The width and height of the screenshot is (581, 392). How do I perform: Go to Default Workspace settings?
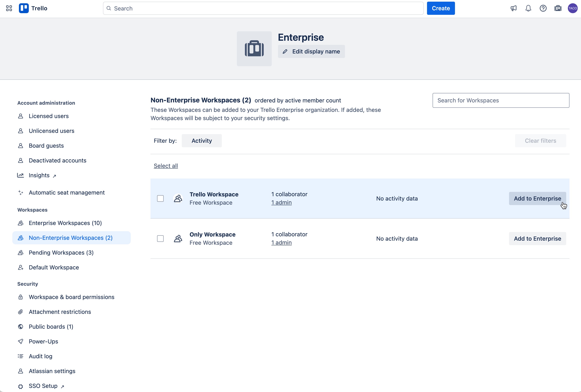click(54, 268)
